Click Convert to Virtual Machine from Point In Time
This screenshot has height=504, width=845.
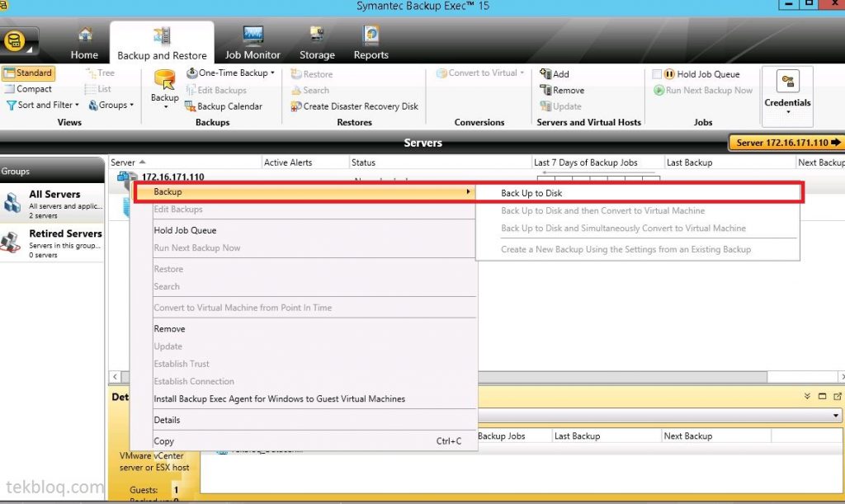pos(243,308)
